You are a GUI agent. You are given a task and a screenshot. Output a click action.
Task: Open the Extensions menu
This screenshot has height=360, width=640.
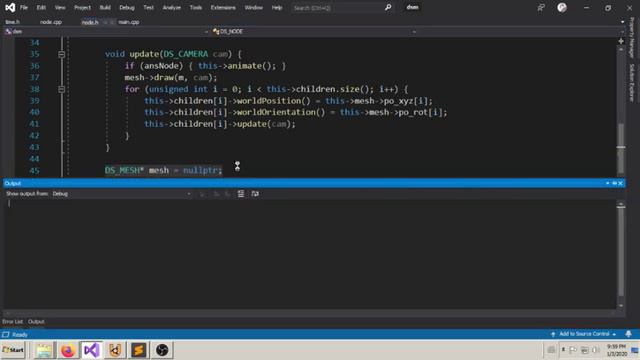point(223,7)
